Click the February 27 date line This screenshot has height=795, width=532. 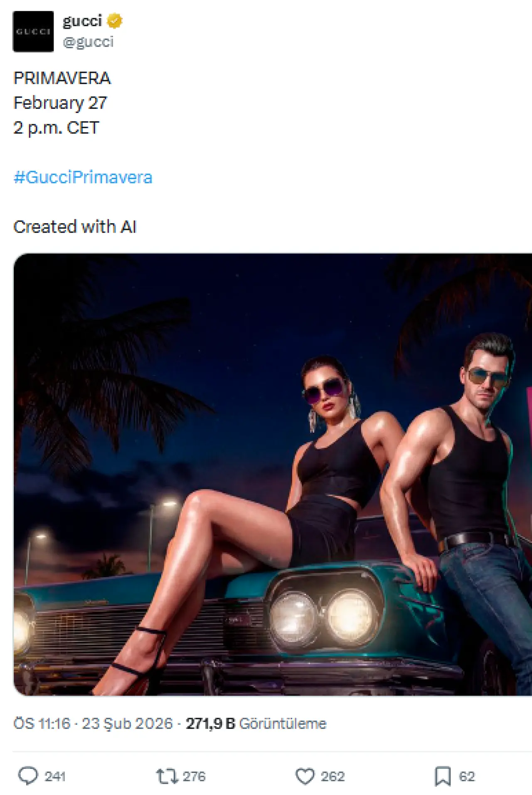pyautogui.click(x=60, y=103)
